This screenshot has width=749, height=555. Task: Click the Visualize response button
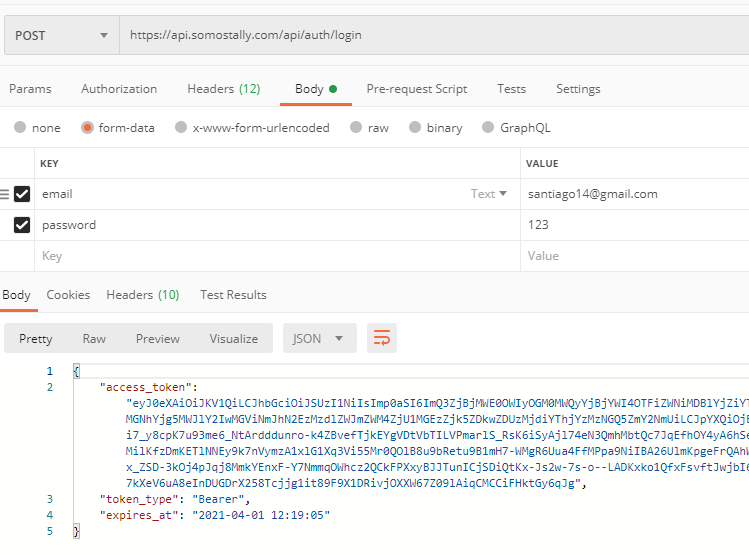[233, 339]
